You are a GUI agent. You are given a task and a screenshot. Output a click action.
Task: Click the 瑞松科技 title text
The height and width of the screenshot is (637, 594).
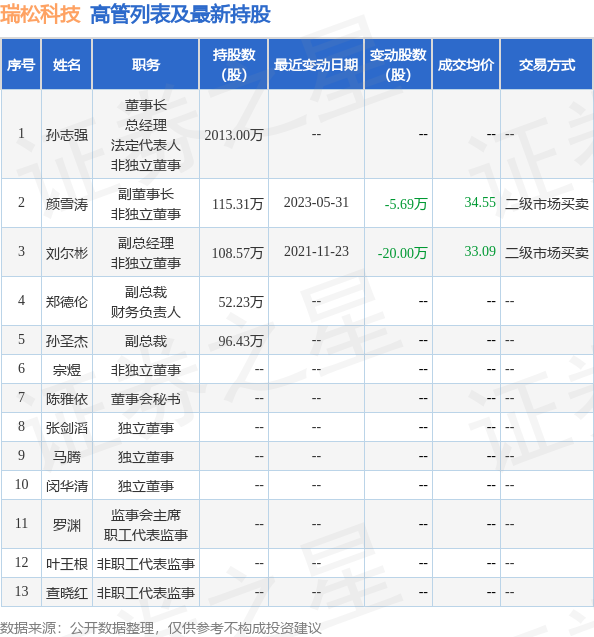click(x=40, y=15)
